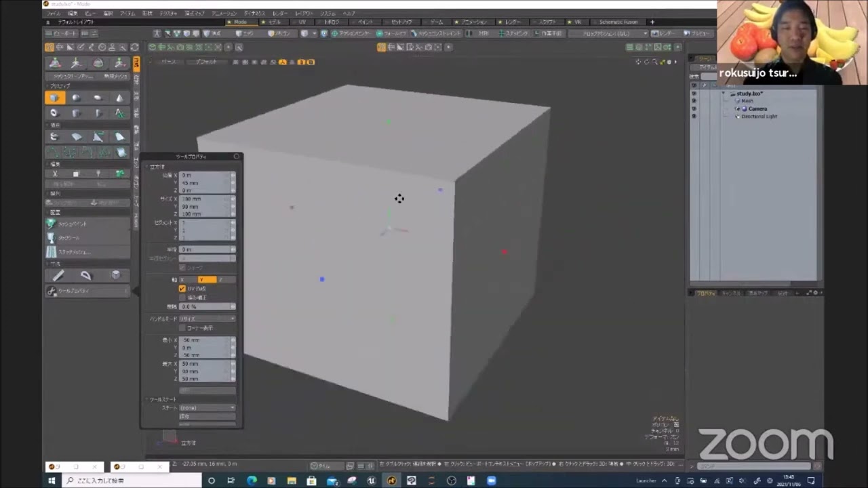Activate the Tack Tool
This screenshot has width=868, height=488.
pyautogui.click(x=87, y=237)
